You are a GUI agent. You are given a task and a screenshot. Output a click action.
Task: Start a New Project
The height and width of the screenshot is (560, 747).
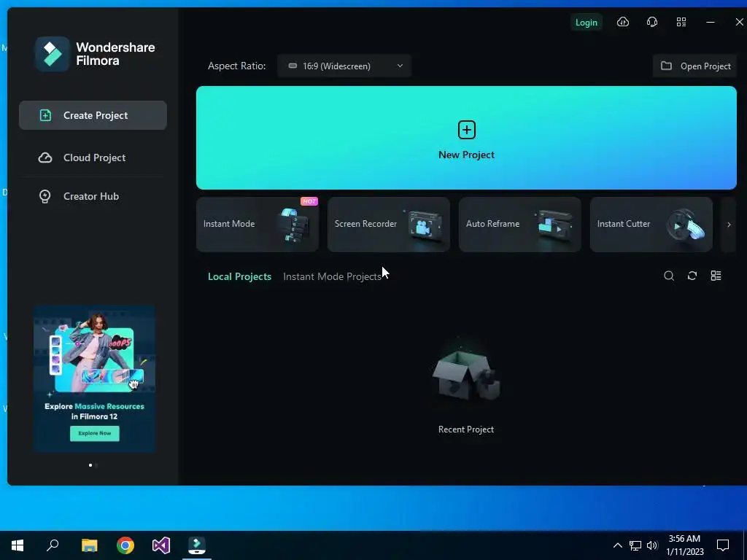click(x=466, y=138)
